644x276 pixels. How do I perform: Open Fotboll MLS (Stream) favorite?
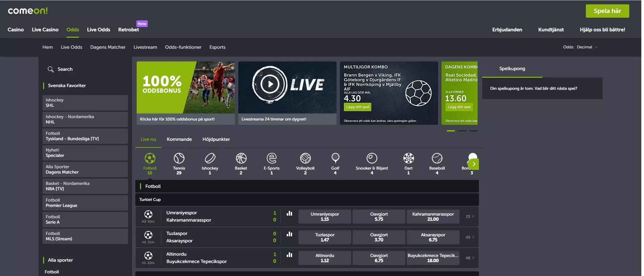click(85, 236)
